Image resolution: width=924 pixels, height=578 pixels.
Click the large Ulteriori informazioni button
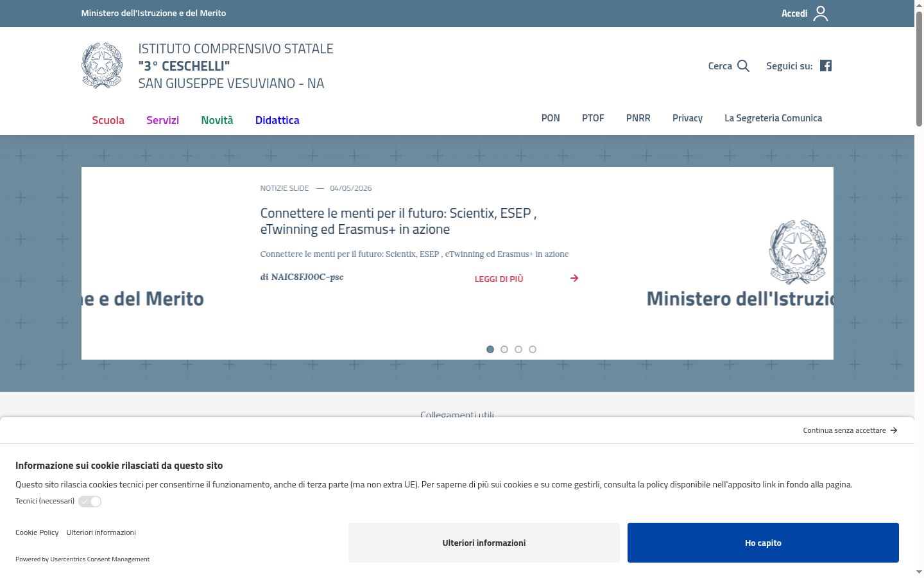tap(484, 543)
